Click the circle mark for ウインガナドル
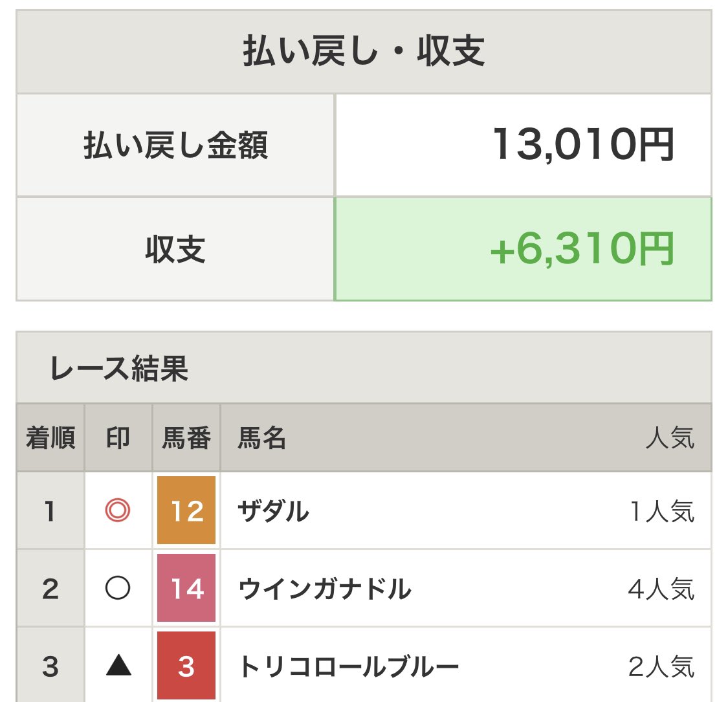 pos(118,589)
